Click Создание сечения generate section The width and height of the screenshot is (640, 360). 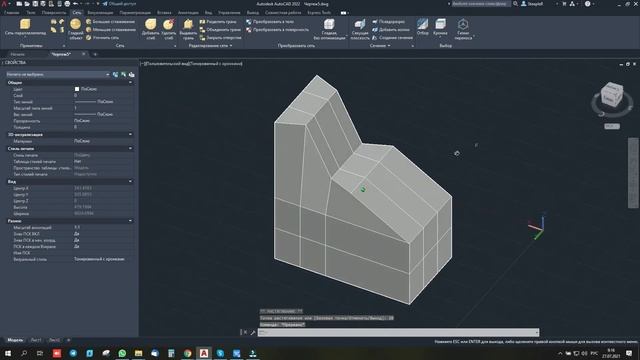point(392,38)
